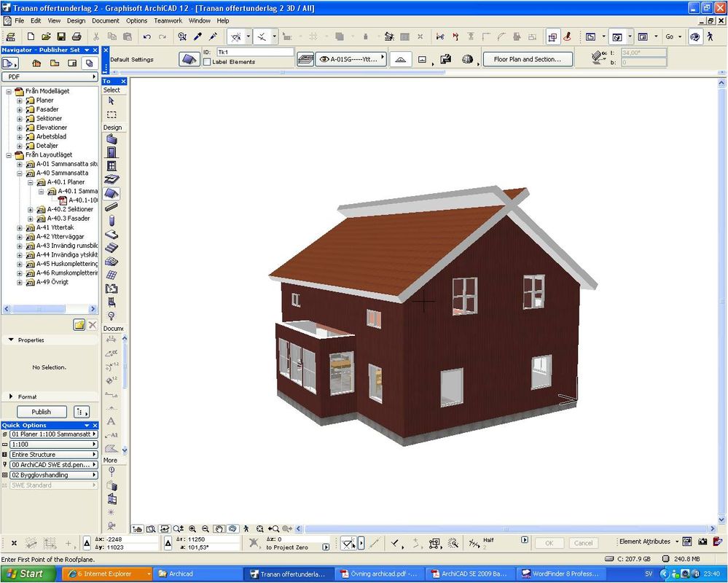Open the Window menu

[200, 21]
